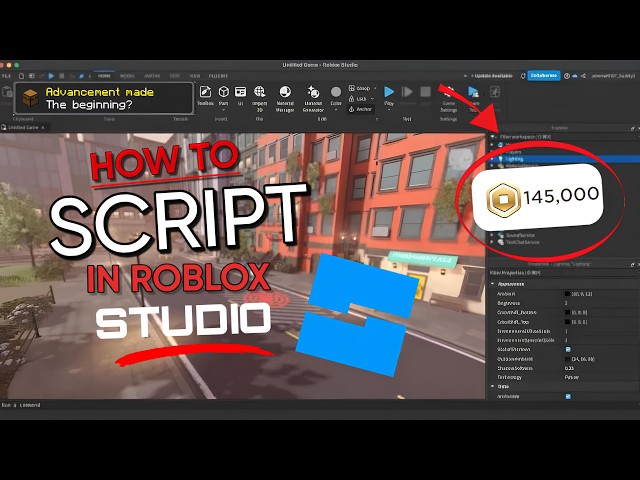This screenshot has width=640, height=480.
Task: Open the Part dropdown arrow
Action: pyautogui.click(x=223, y=110)
